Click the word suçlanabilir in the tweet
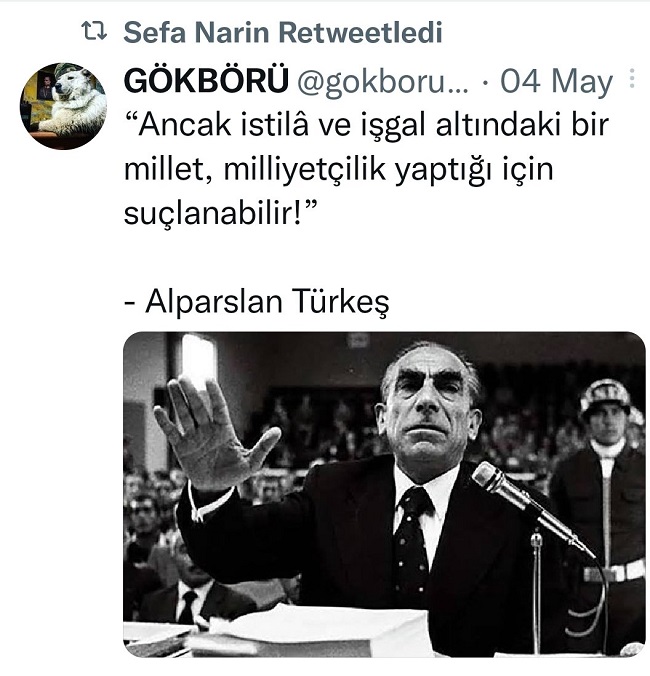Screen dimensions: 650x676 [x=210, y=213]
